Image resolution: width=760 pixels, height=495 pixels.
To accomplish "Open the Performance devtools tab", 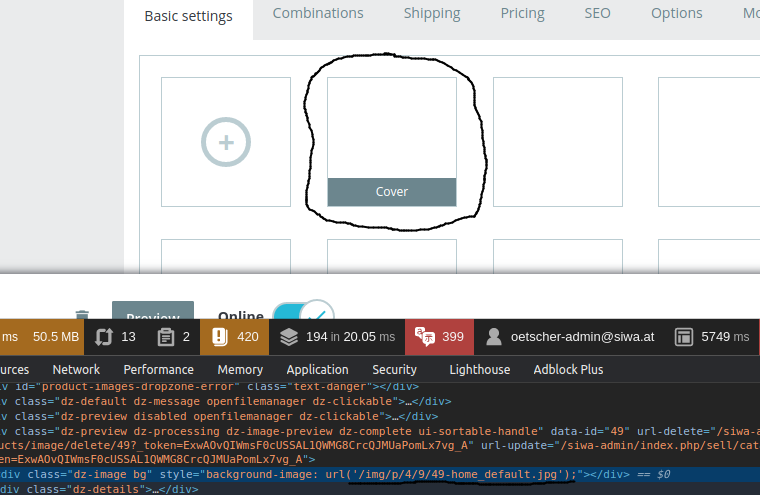I will (x=158, y=369).
